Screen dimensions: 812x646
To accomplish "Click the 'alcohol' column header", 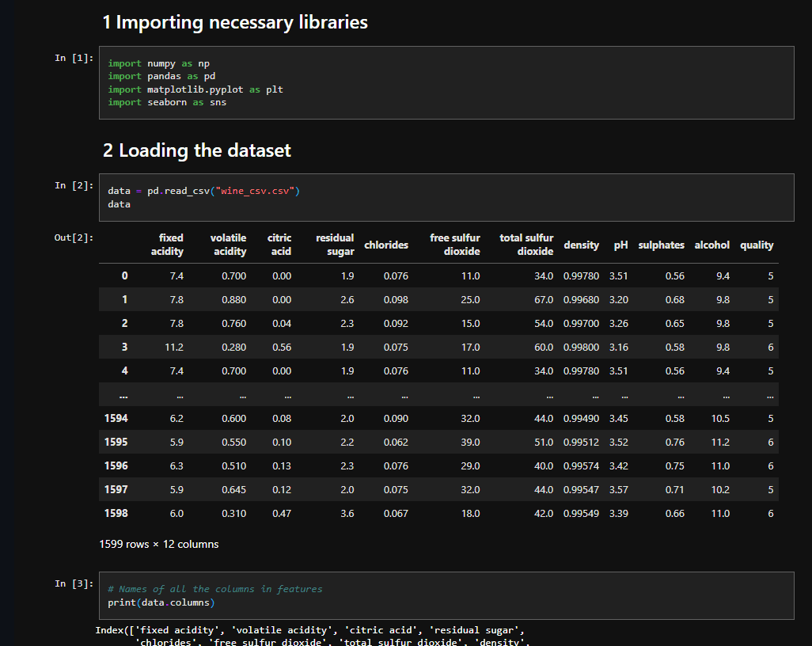I will click(x=711, y=245).
